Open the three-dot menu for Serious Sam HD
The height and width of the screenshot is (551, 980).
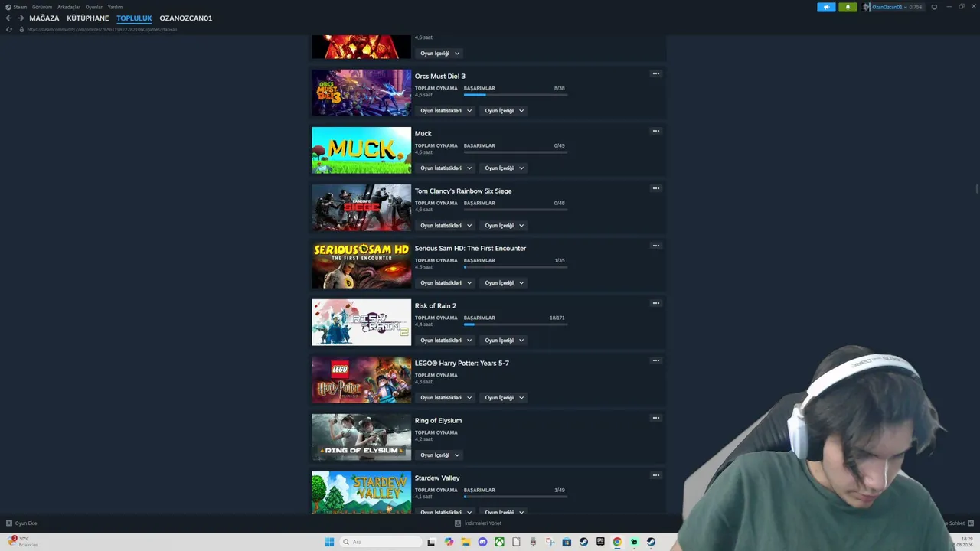pyautogui.click(x=655, y=246)
